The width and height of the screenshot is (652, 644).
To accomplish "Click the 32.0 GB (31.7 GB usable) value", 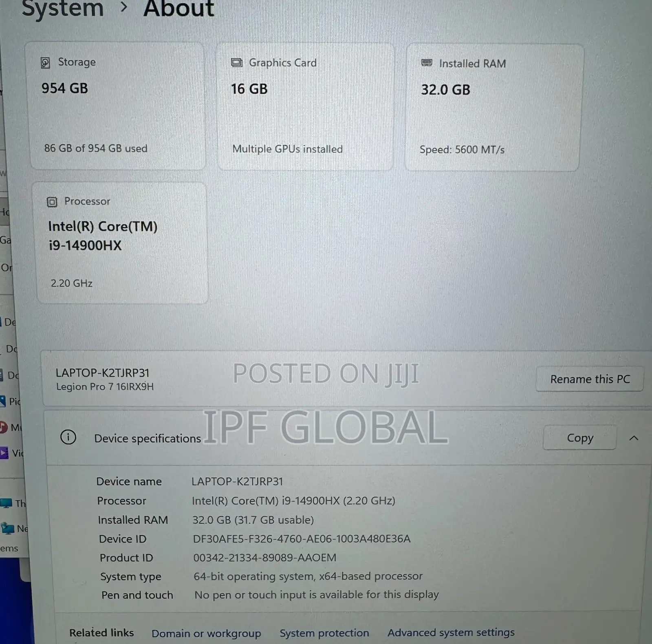I will [253, 520].
